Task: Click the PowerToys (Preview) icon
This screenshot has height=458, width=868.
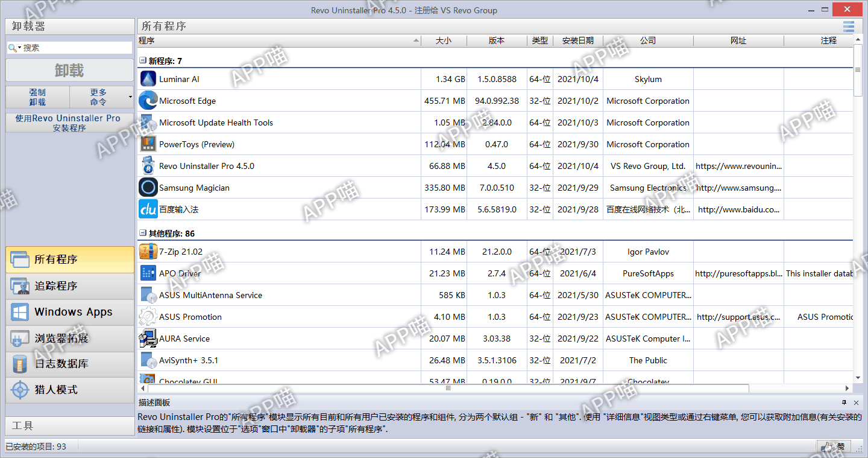Action: 148,144
